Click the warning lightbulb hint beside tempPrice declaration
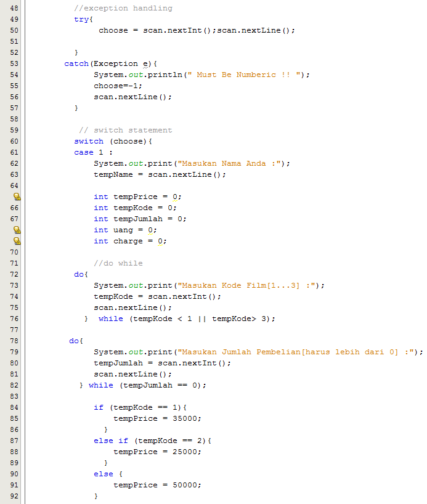Image resolution: width=427 pixels, height=504 pixels. click(x=17, y=197)
